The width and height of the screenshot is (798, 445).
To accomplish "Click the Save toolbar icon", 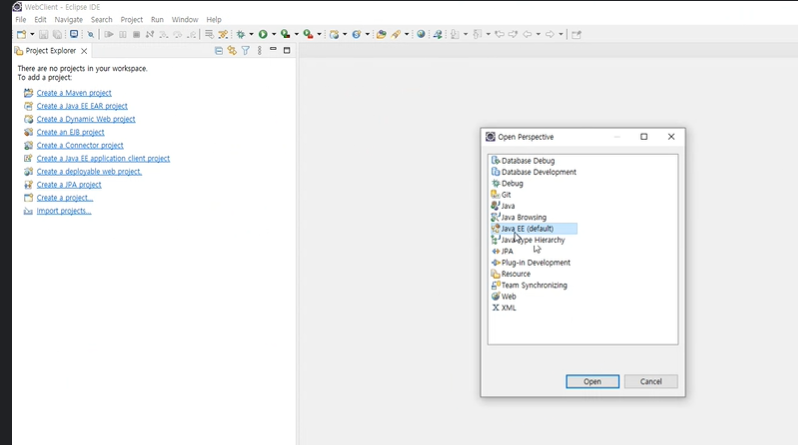I will click(43, 35).
